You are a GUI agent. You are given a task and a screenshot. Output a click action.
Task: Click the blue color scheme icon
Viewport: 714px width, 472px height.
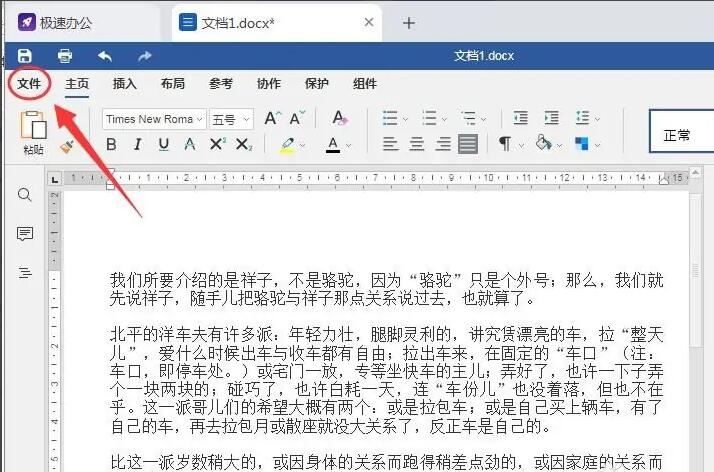tap(581, 144)
